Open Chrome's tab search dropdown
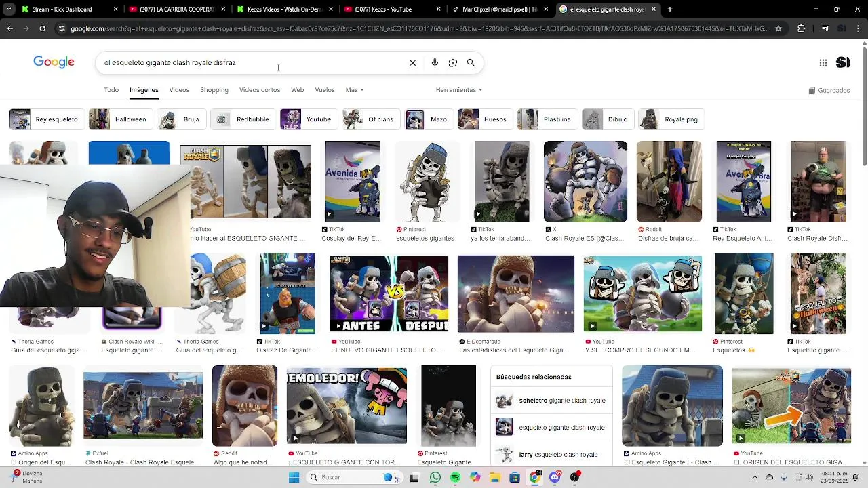 point(10,9)
